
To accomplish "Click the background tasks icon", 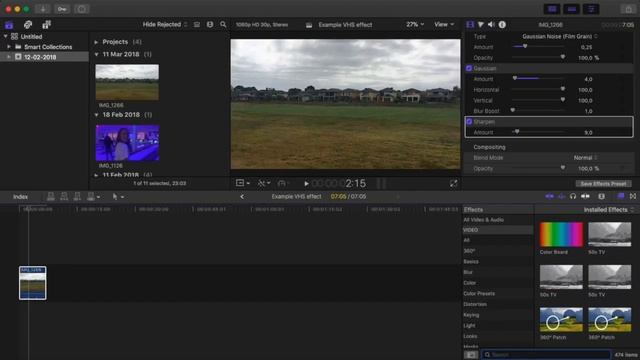I will click(x=82, y=9).
